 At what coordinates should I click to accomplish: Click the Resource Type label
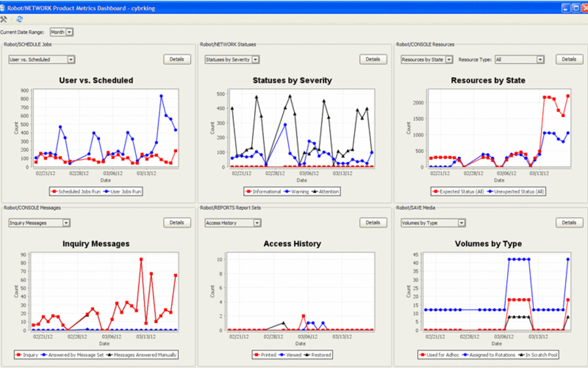475,59
